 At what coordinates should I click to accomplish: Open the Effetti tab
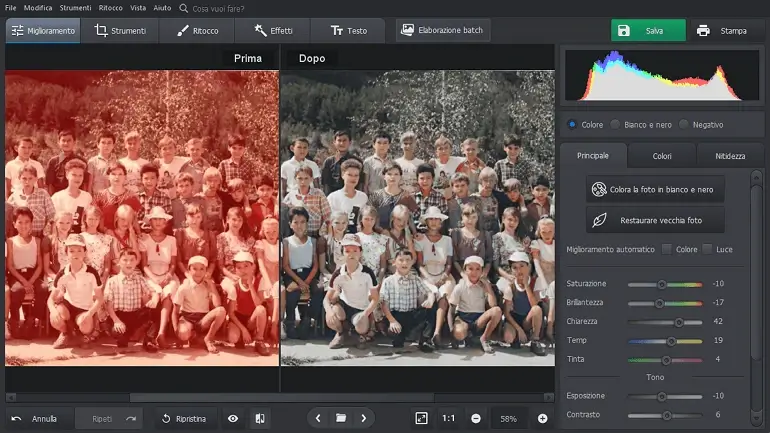point(273,30)
